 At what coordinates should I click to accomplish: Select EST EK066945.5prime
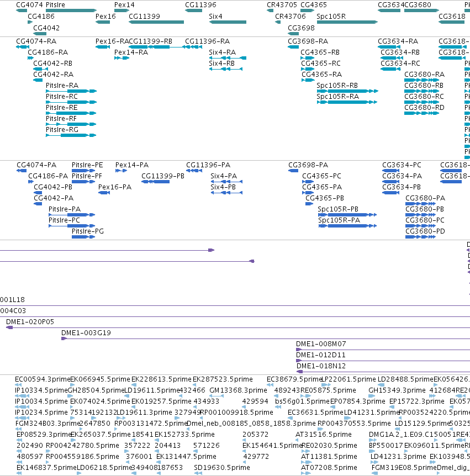coord(72,385)
